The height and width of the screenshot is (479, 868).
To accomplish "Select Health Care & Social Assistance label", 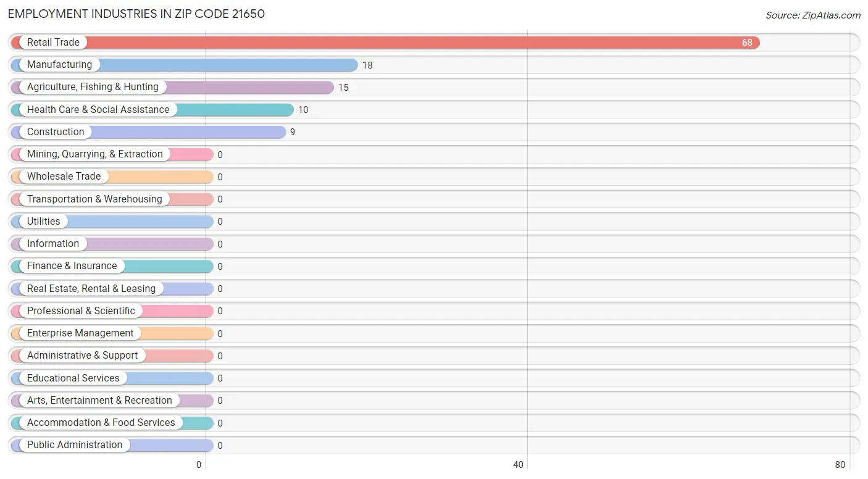I will (x=98, y=110).
